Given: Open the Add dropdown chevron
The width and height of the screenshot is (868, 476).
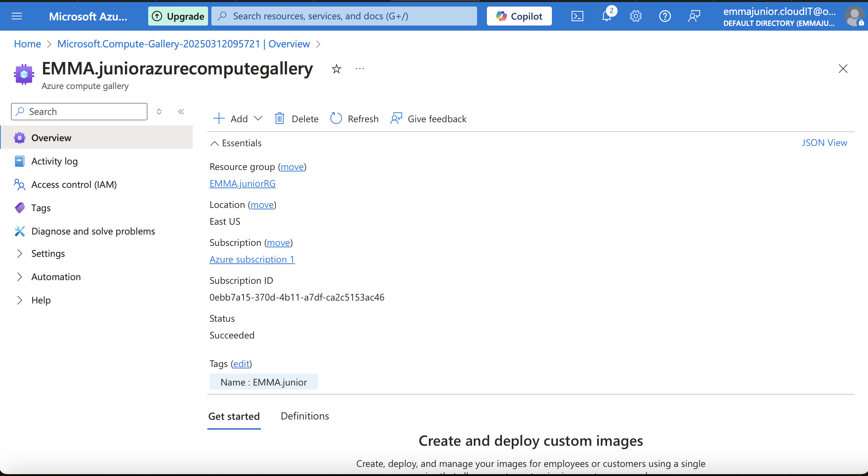Looking at the screenshot, I should [x=258, y=119].
